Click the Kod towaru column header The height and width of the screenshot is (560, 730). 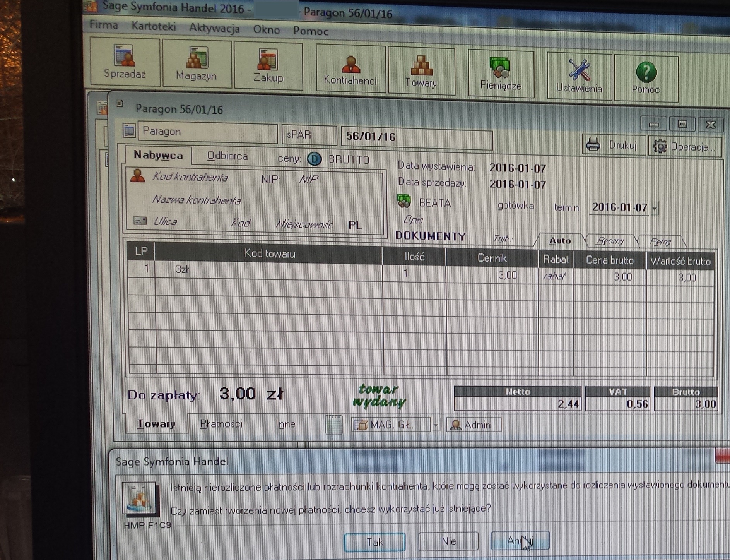(x=269, y=253)
